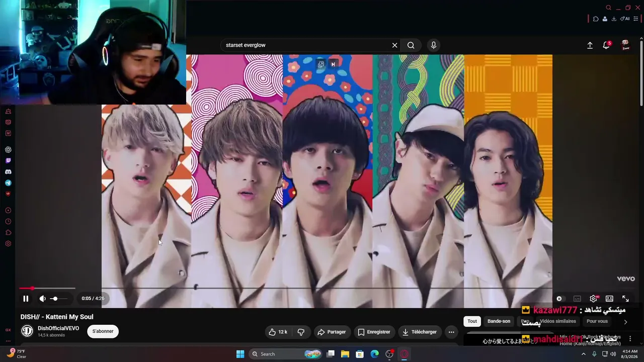Open the browser downloads icon
The height and width of the screenshot is (362, 644).
613,19
